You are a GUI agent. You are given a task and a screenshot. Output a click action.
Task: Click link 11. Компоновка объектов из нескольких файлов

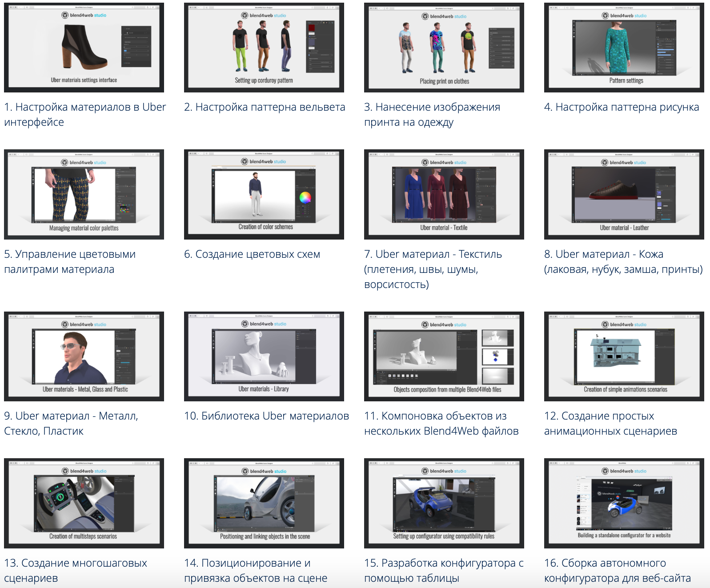tap(441, 424)
